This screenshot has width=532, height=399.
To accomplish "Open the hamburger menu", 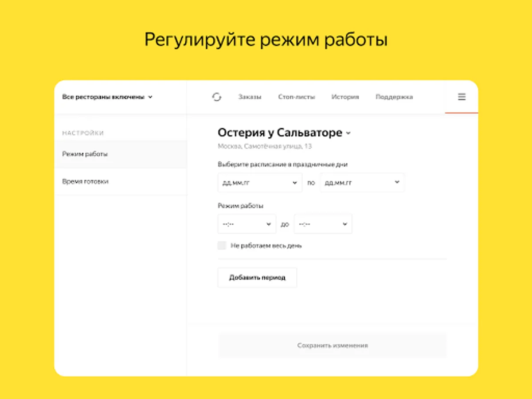I will coord(462,97).
